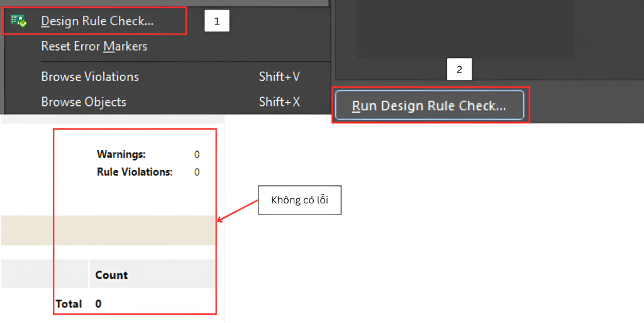Click the Rule Violations label in the report

[134, 172]
